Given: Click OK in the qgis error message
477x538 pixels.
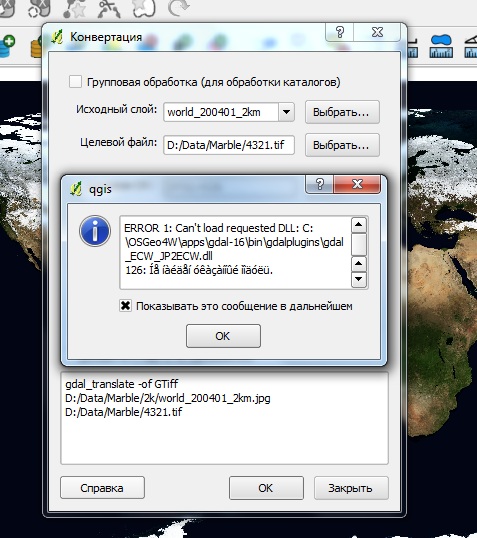Looking at the screenshot, I should pos(223,336).
